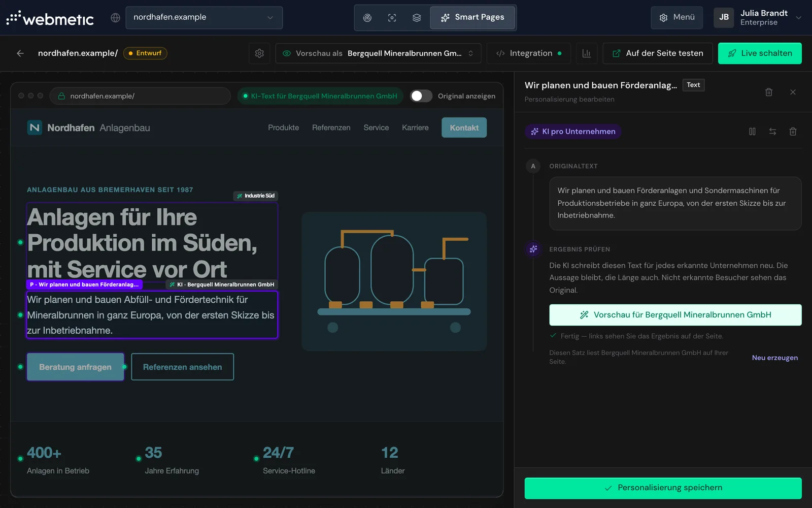
Task: Click Referenzen in the preview site navigation
Action: pyautogui.click(x=331, y=128)
